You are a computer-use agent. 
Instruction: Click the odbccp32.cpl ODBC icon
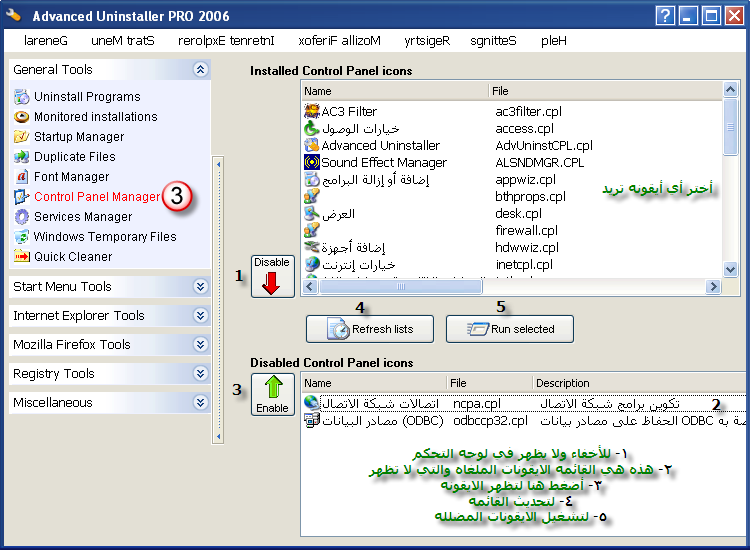pyautogui.click(x=311, y=420)
